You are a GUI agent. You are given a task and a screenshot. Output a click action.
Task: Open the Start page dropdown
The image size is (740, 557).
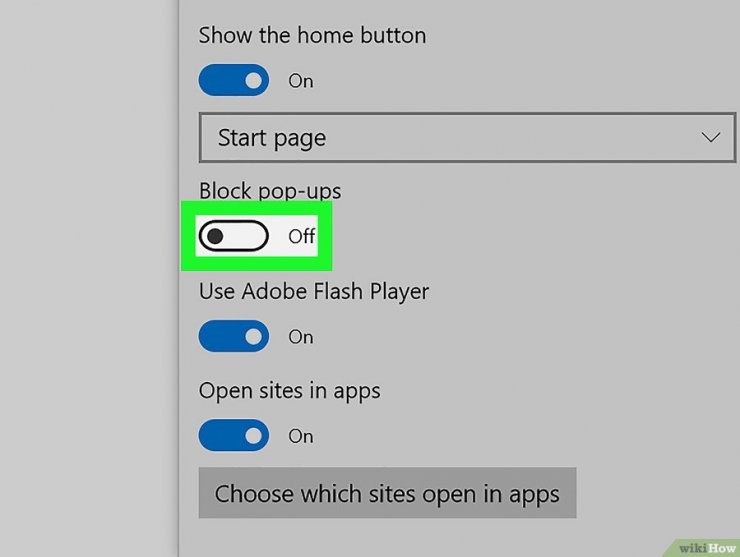tap(467, 137)
